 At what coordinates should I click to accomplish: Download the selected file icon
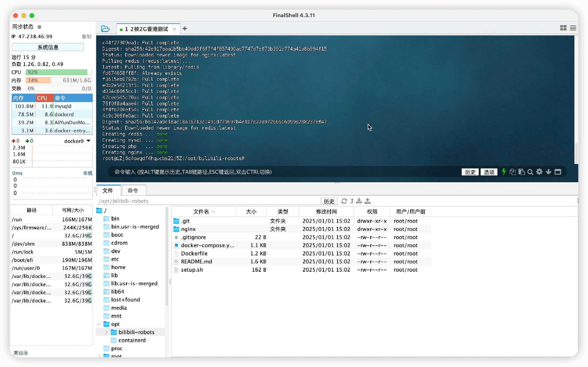pos(359,201)
